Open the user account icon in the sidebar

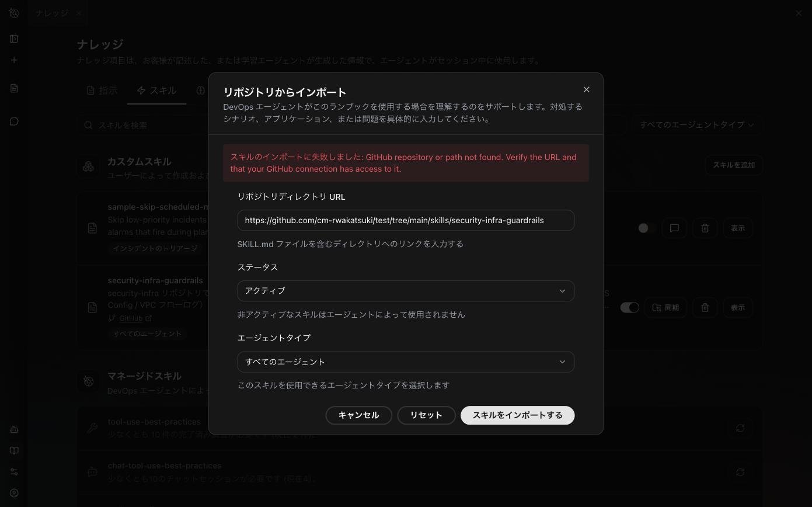14,493
